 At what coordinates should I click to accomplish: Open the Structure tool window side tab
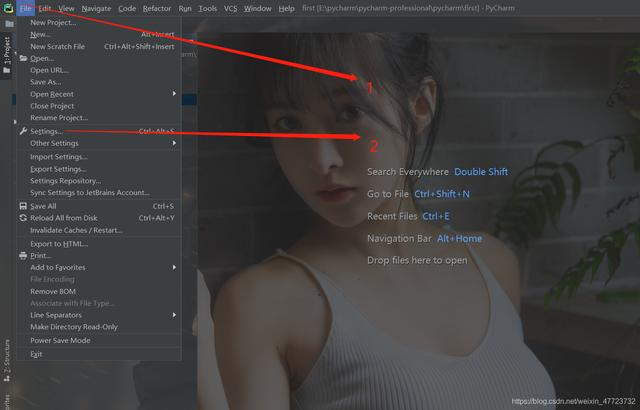pos(6,357)
